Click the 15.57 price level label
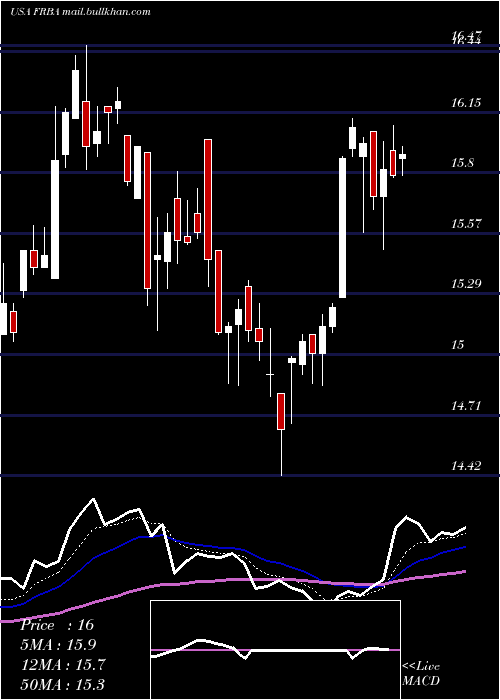 point(466,224)
